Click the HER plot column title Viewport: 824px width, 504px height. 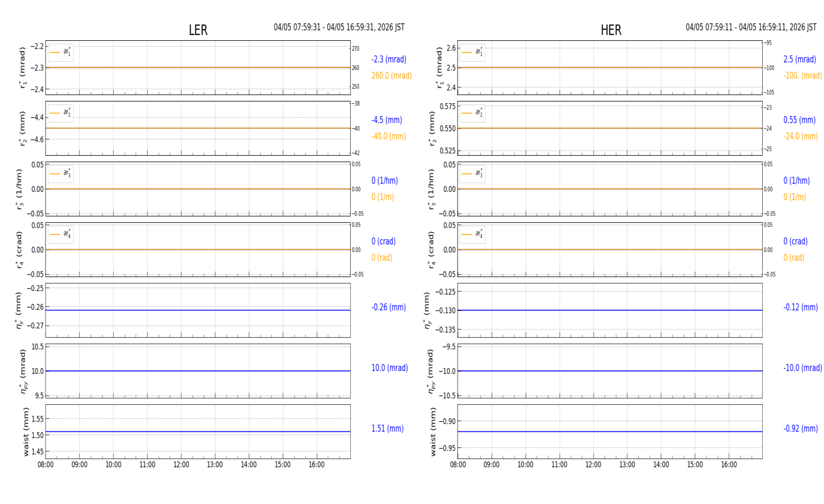611,30
